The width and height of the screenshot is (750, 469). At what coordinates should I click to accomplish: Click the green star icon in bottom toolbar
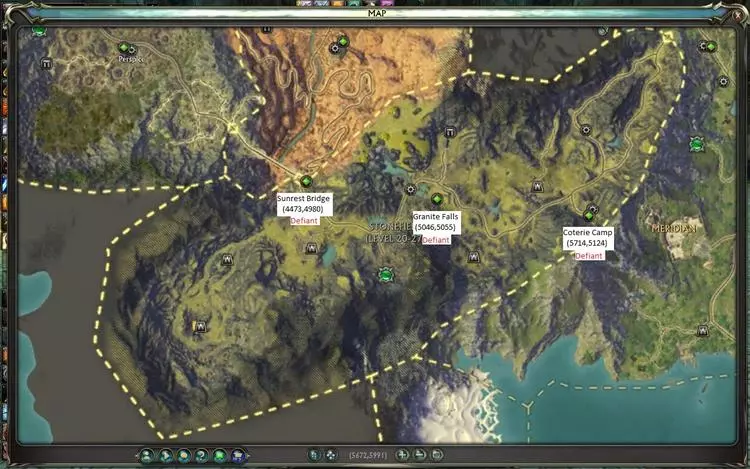220,456
